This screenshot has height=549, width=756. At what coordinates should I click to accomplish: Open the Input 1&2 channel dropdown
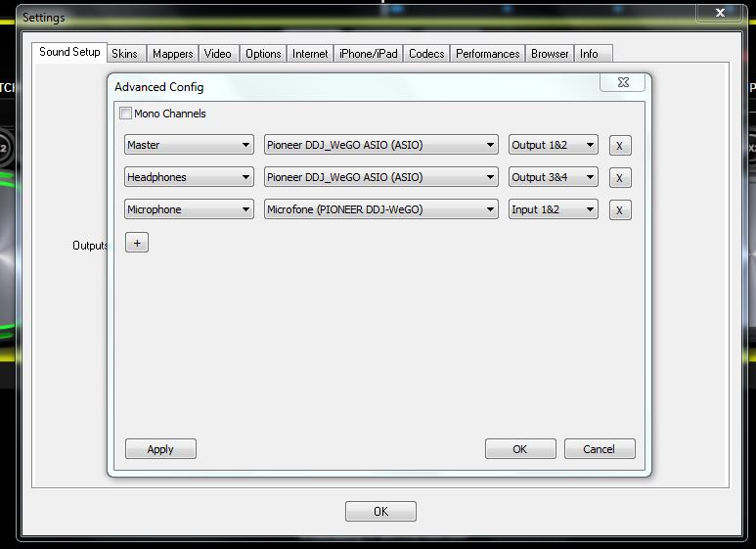[553, 209]
